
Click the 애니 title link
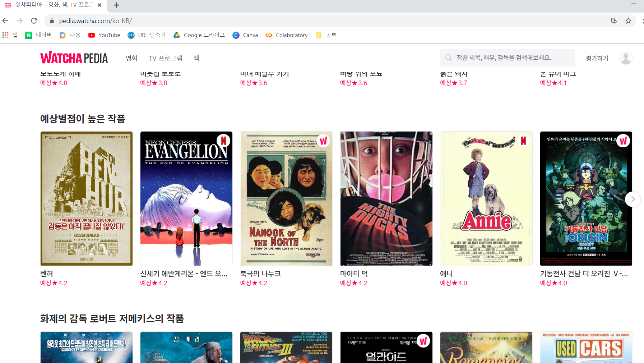446,274
